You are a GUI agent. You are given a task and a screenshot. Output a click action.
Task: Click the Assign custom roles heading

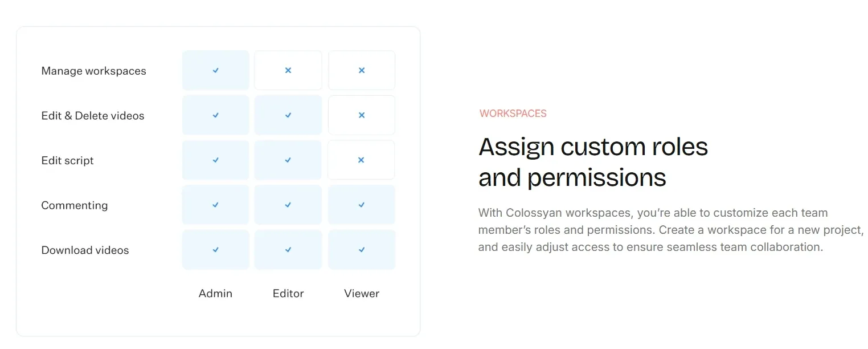coord(593,162)
